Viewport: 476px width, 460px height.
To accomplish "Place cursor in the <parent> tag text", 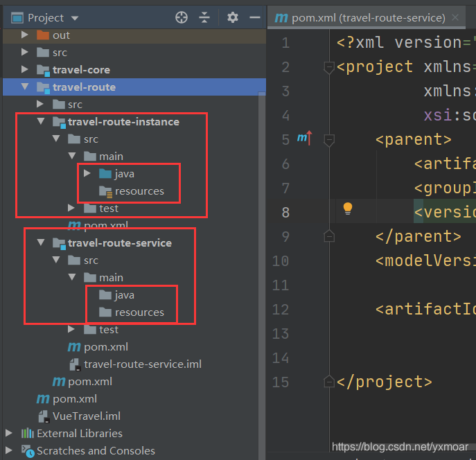I will click(x=413, y=139).
